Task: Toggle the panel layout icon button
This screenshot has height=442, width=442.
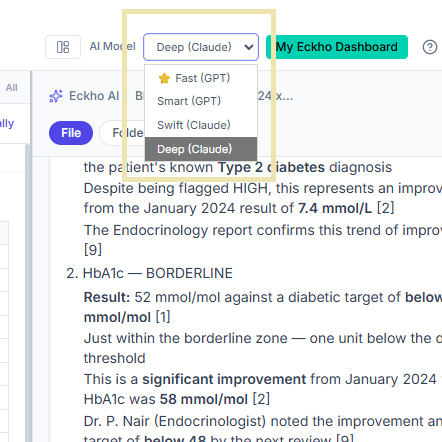Action: click(63, 47)
